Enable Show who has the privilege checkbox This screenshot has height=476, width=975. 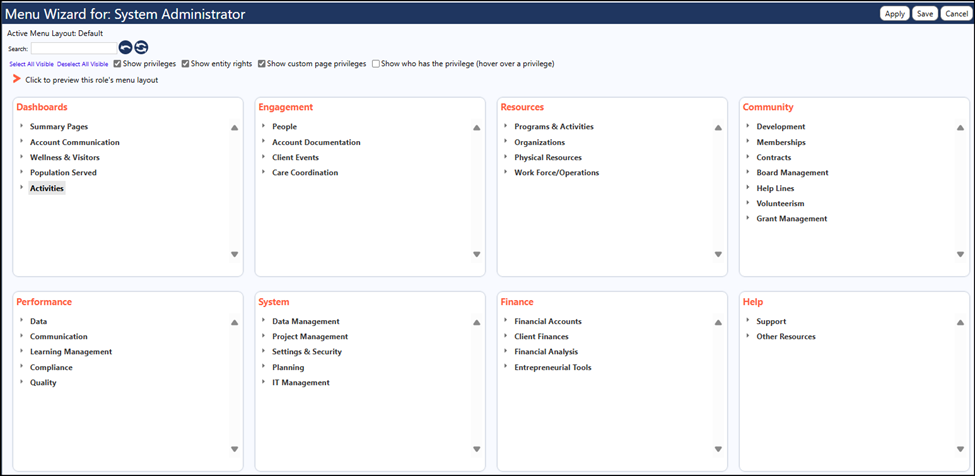[376, 63]
